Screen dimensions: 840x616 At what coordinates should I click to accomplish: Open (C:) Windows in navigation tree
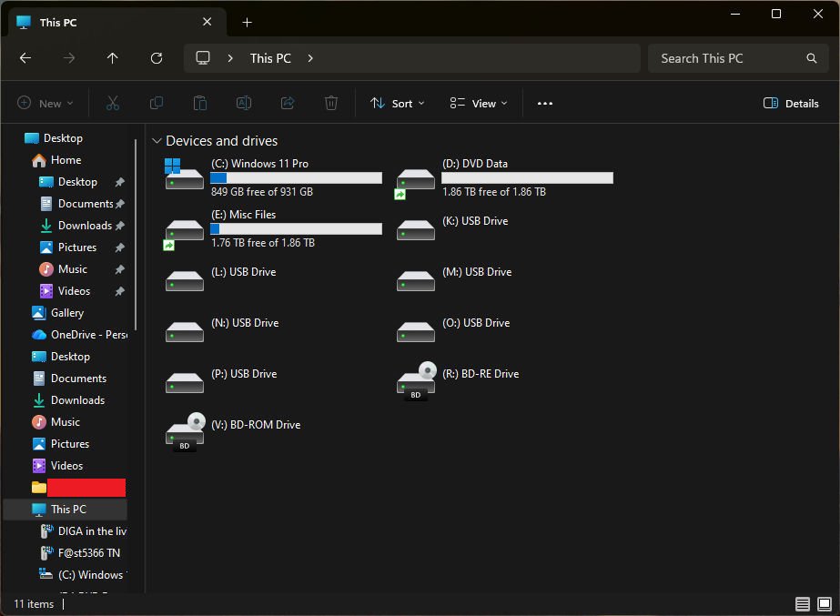tap(83, 575)
